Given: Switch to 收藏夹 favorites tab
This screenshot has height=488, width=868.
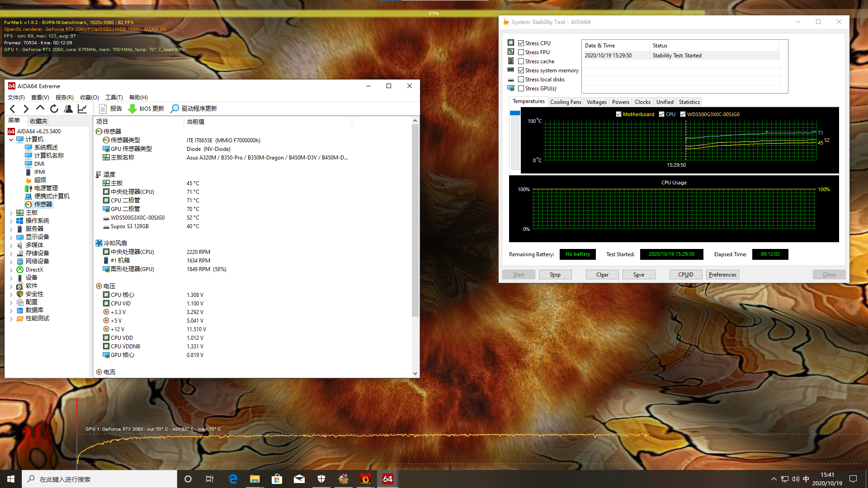Looking at the screenshot, I should [x=38, y=121].
